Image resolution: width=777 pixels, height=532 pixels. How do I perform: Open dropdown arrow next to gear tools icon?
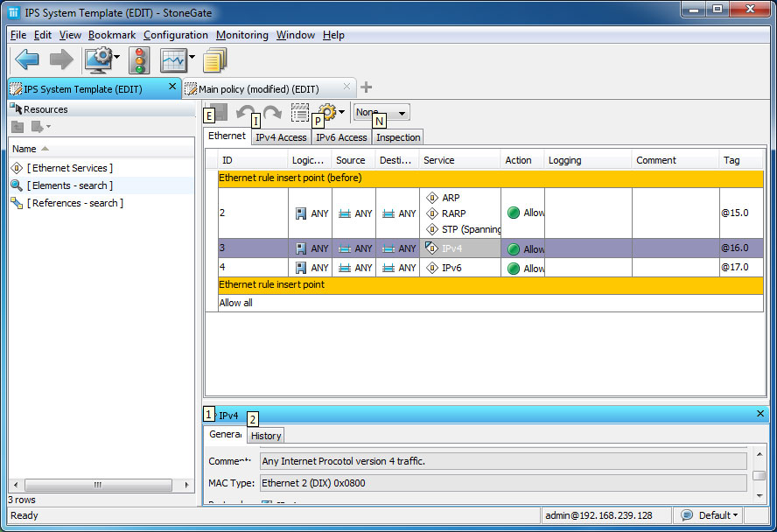[x=341, y=112]
